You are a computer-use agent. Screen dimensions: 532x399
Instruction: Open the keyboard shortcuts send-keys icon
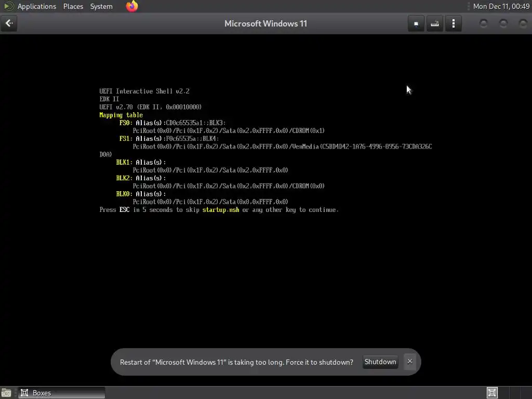(x=435, y=24)
